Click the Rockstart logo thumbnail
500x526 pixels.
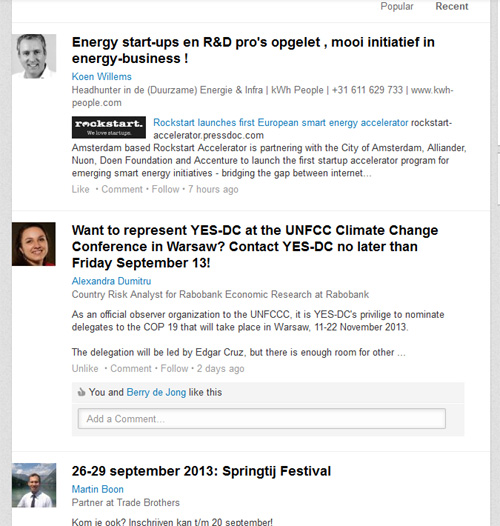[109, 127]
